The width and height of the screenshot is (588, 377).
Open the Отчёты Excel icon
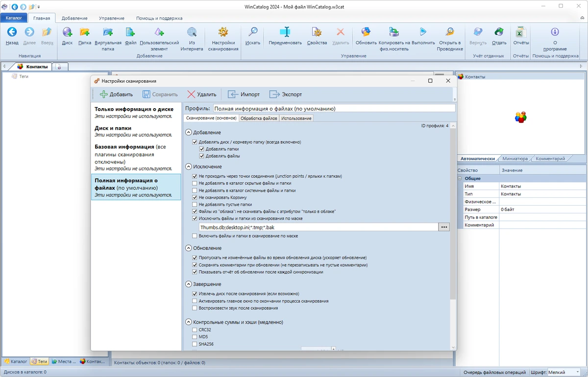[521, 32]
